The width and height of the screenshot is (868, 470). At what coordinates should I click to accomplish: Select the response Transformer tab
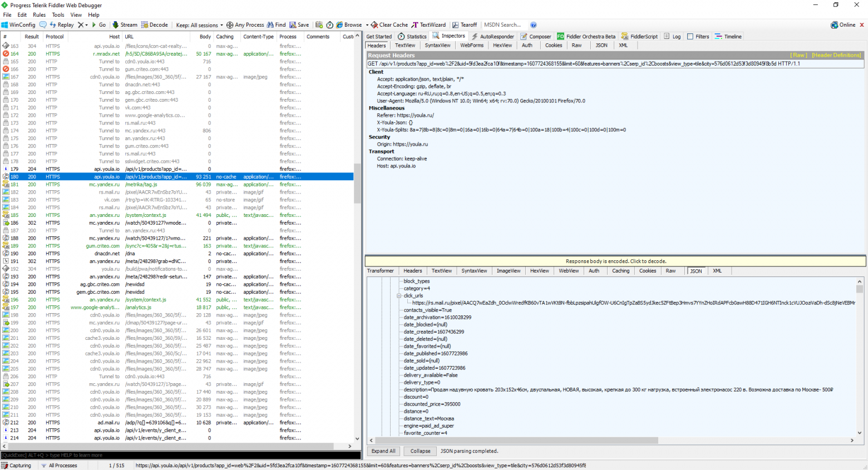tap(381, 271)
